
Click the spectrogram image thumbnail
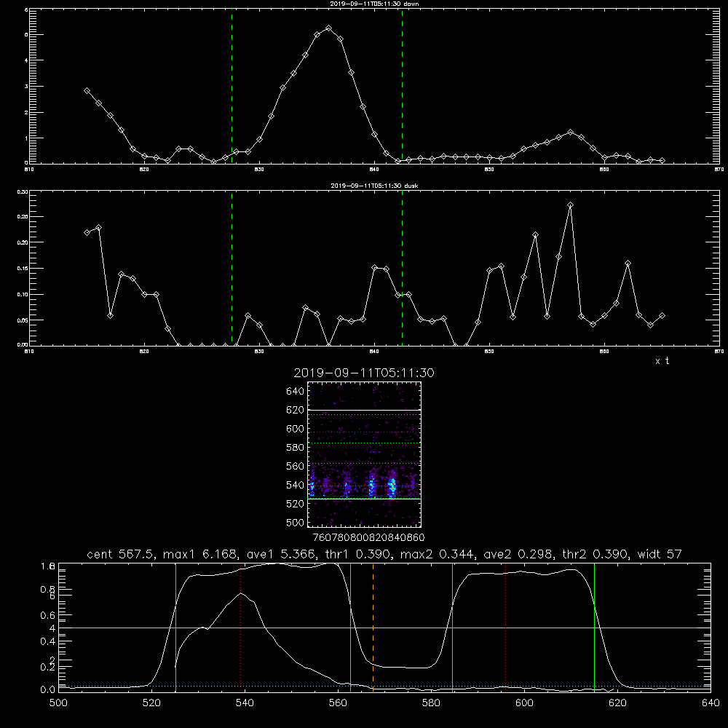click(x=364, y=454)
